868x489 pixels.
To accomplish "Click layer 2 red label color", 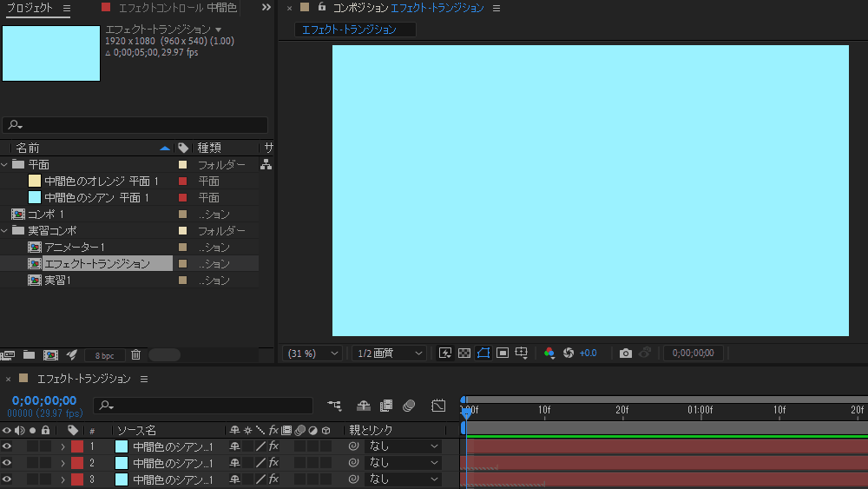I will 77,463.
